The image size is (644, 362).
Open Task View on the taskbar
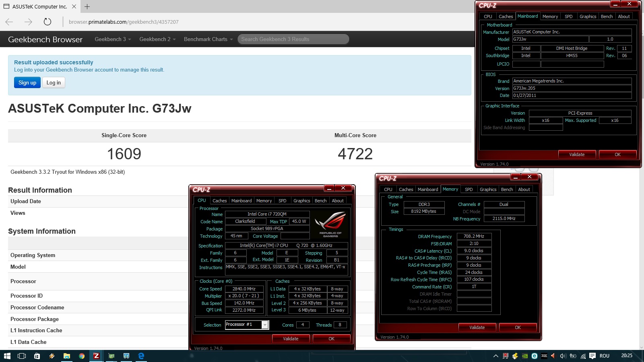pos(22,356)
